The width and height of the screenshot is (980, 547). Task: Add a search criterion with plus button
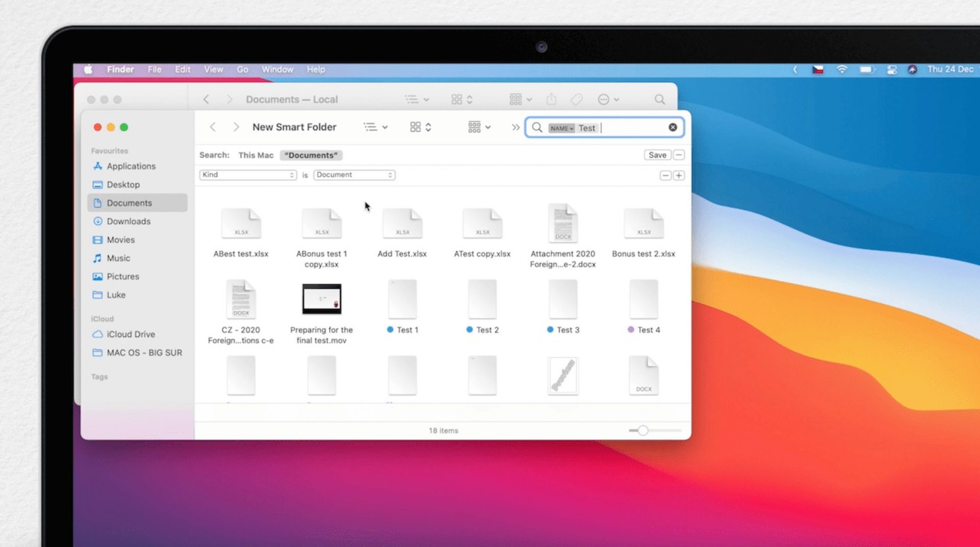click(678, 175)
